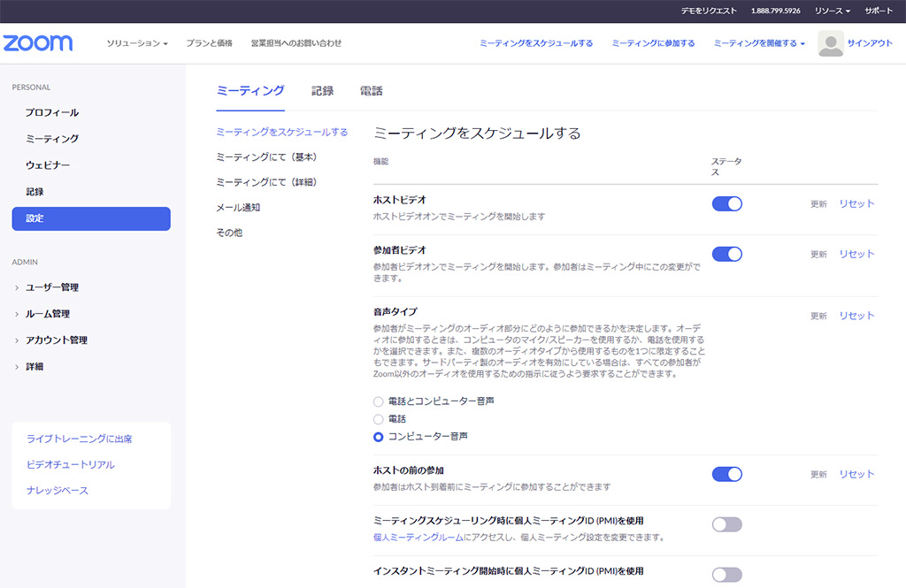
Task: Enable PMI for scheduled meetings toggle
Action: [726, 524]
